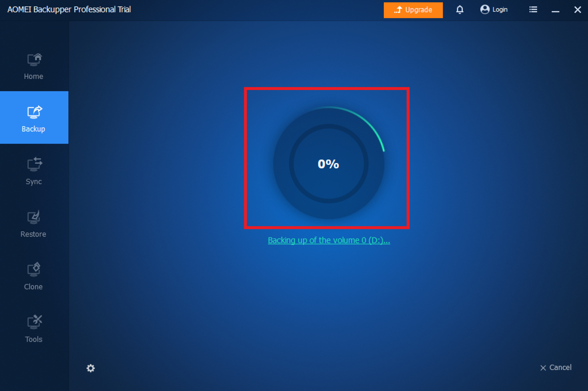This screenshot has height=391, width=588.
Task: Minimize the AOMEI Backupper window
Action: [555, 10]
